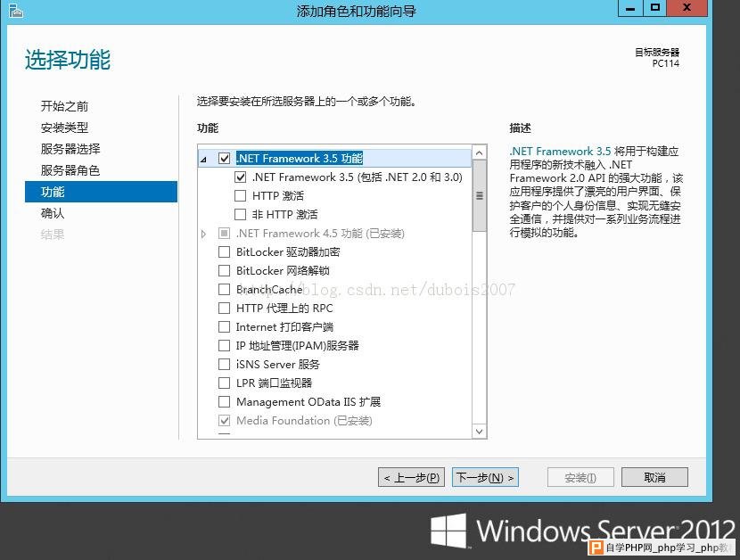Image resolution: width=740 pixels, height=560 pixels.
Task: Open the 安装类型 wizard step
Action: (x=65, y=128)
